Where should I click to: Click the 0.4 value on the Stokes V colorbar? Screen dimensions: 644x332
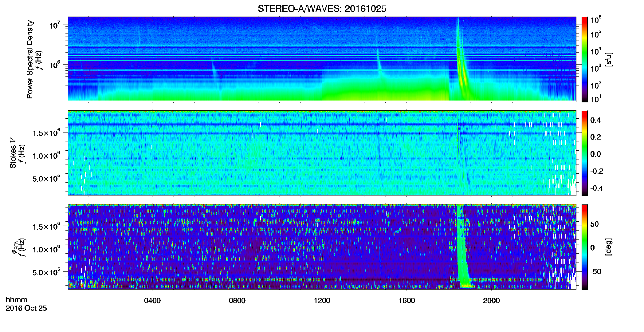[595, 120]
